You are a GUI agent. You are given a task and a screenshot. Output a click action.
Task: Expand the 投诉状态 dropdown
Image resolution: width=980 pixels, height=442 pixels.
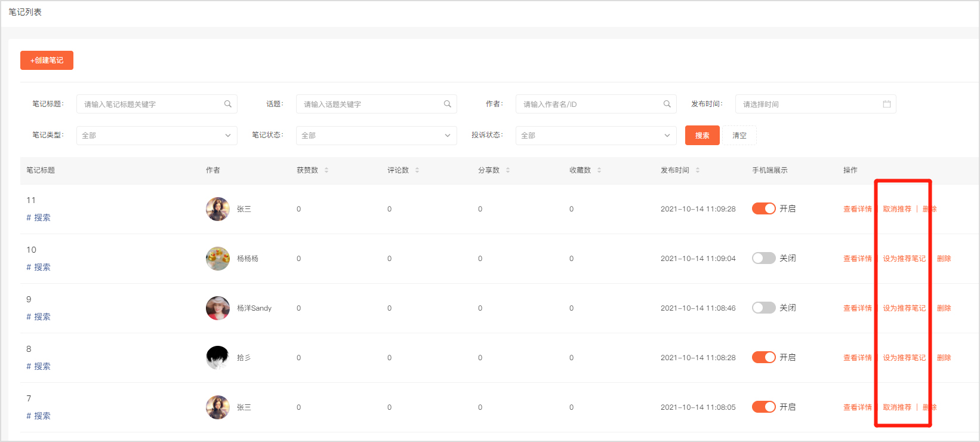596,136
